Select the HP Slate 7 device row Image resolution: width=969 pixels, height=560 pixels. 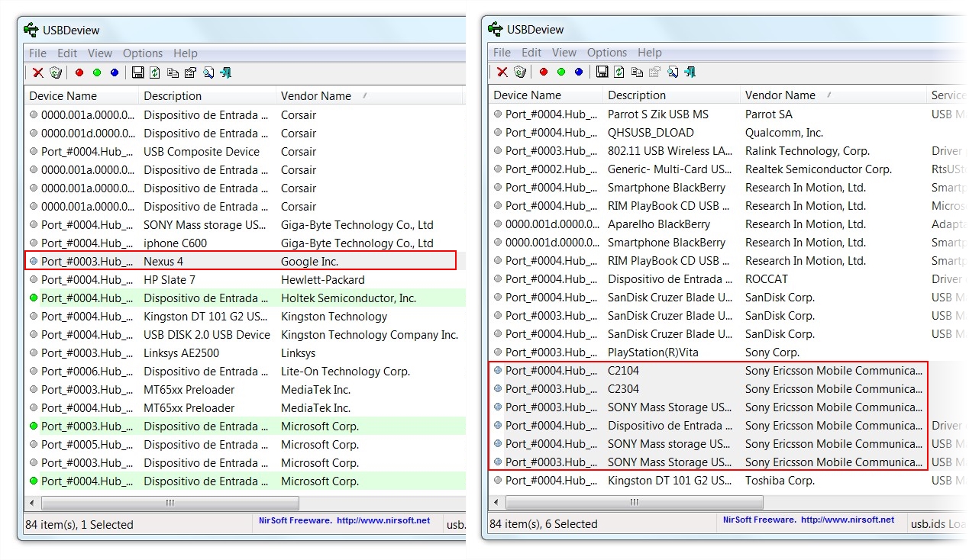[245, 280]
